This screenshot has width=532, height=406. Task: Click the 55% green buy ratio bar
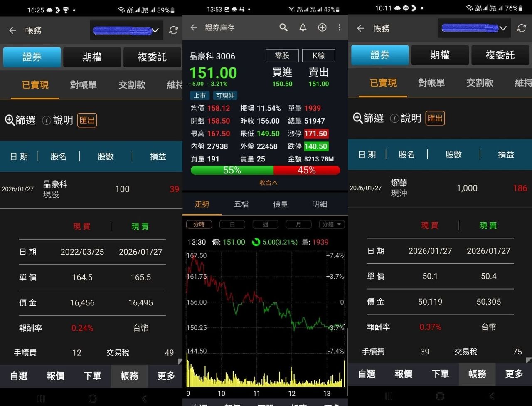(x=232, y=170)
